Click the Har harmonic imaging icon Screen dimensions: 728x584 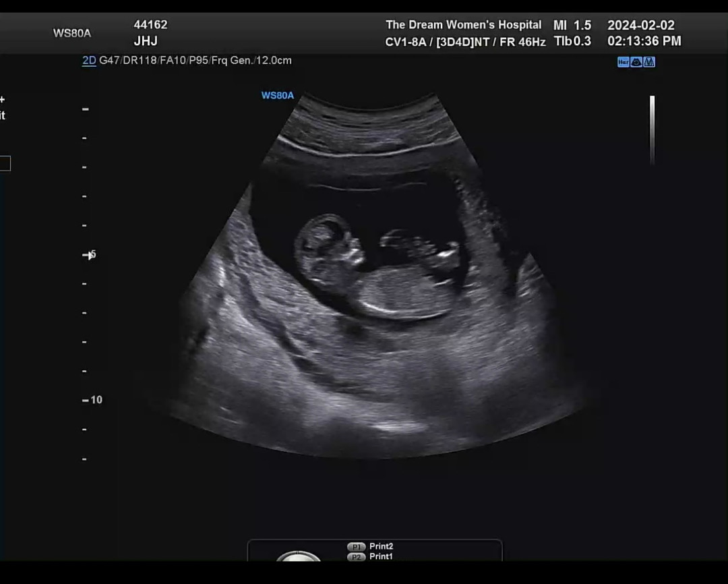click(x=624, y=62)
